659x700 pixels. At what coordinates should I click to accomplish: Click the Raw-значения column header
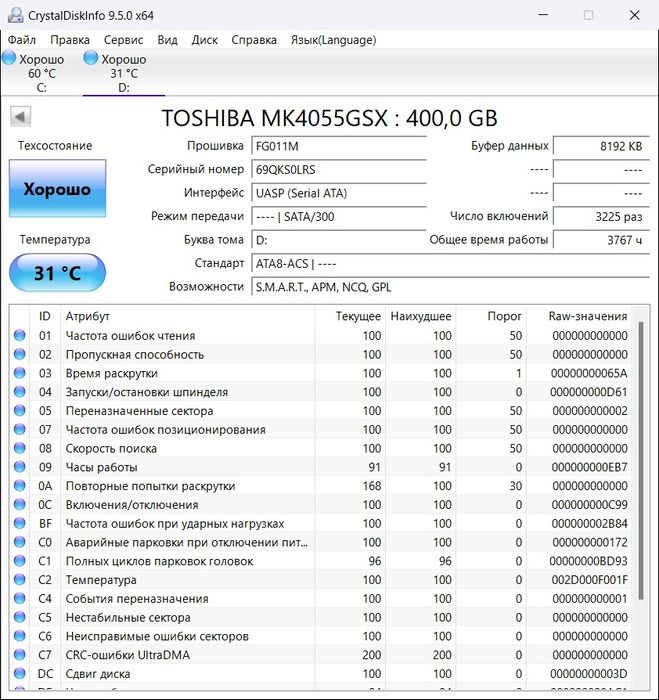(580, 316)
